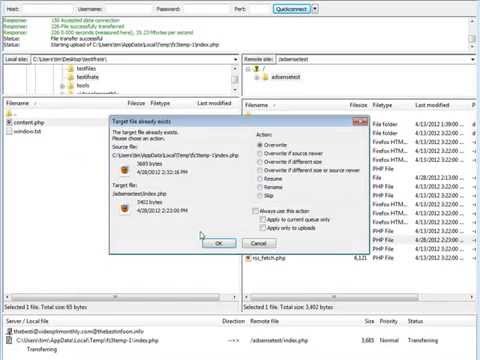
Task: Sort local files by Filetype column
Action: 160,103
